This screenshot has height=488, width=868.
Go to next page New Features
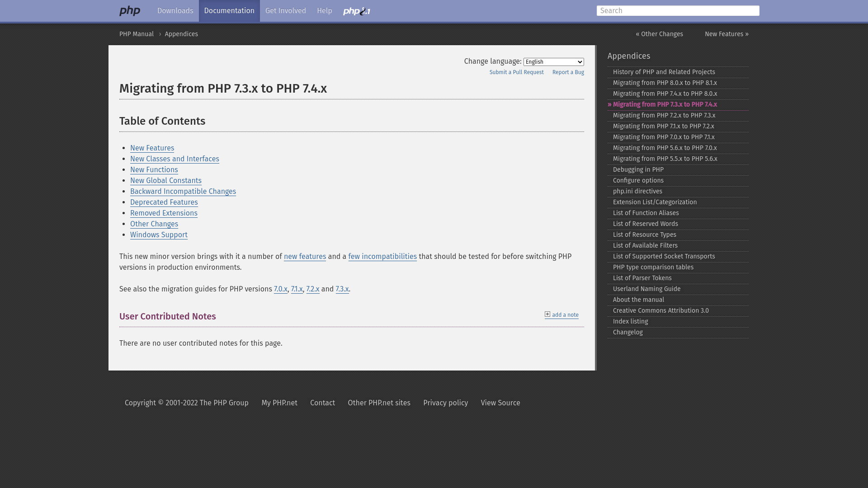726,34
